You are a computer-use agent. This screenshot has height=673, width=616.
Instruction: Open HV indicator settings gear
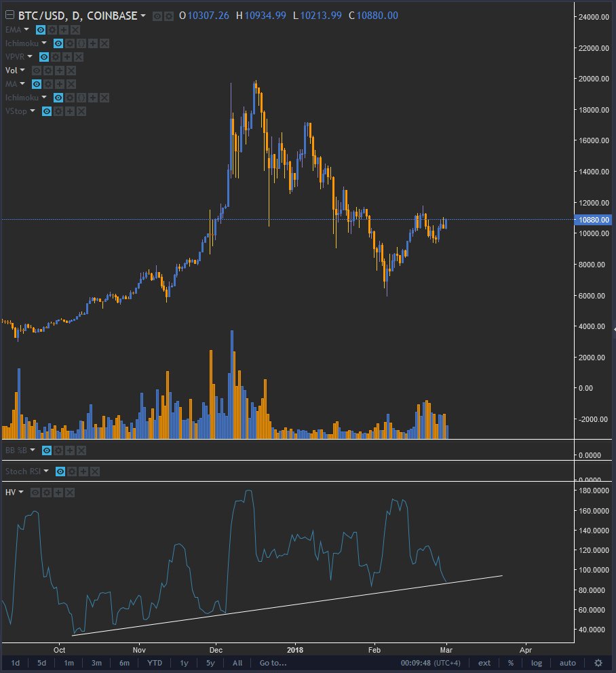[x=47, y=493]
